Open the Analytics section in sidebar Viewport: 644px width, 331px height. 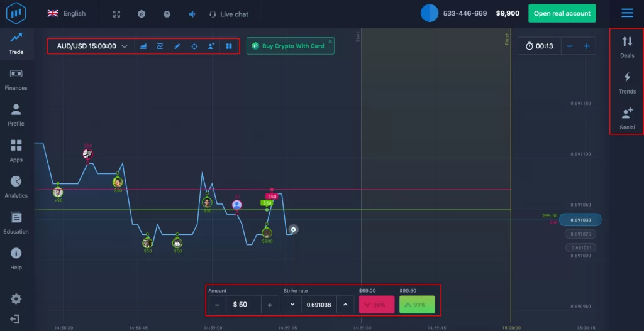[16, 187]
